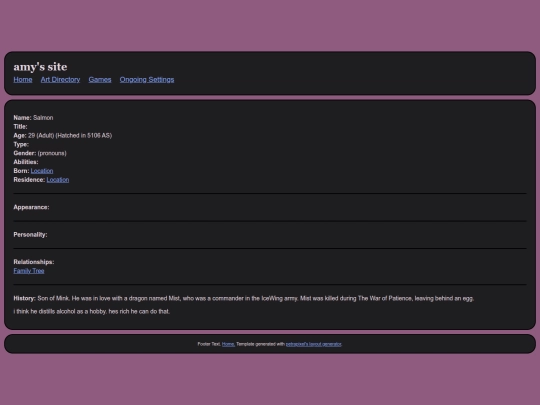The width and height of the screenshot is (540, 405).
Task: Click the "Salmon" name value
Action: point(43,118)
